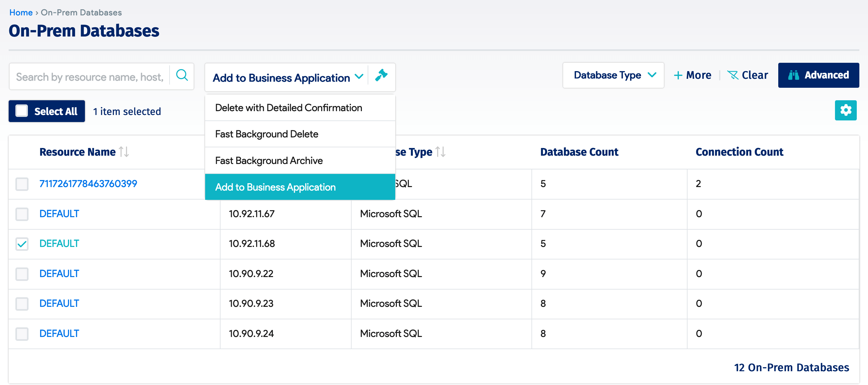
Task: Open resource link 7117261778463760399
Action: tap(88, 184)
